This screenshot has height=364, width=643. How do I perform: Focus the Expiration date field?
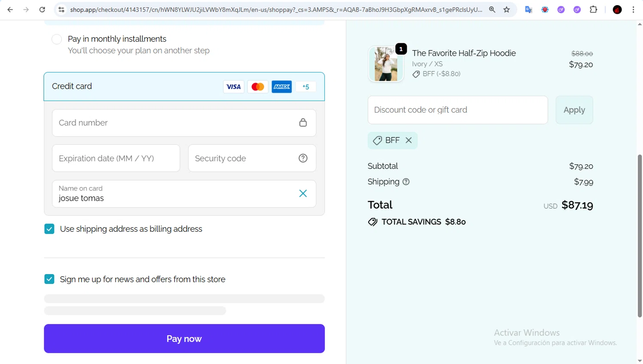[x=116, y=158]
